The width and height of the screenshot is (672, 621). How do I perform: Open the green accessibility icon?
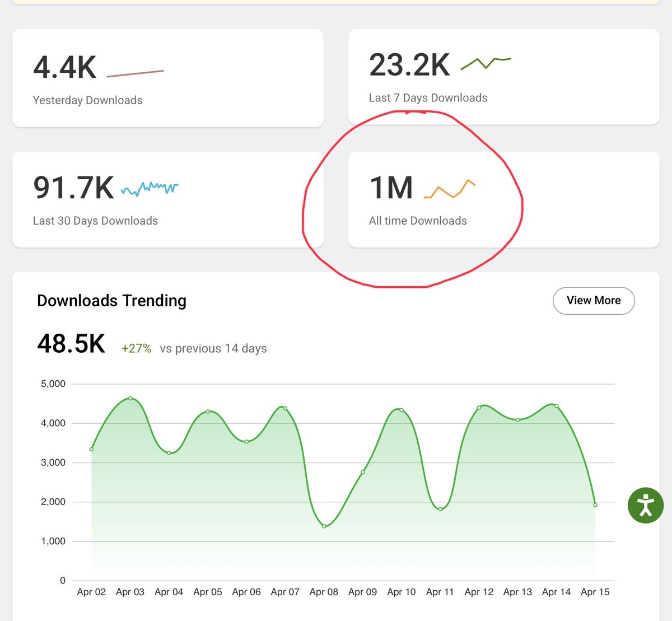(x=646, y=505)
